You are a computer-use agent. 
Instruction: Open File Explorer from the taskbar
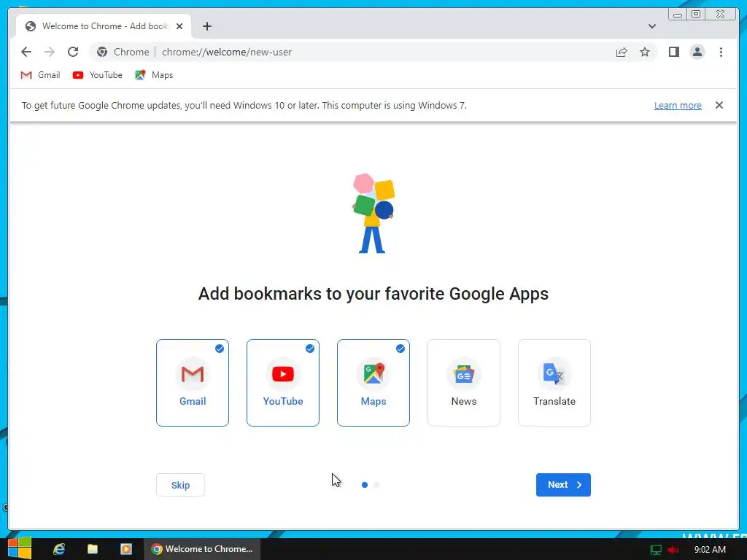[x=93, y=549]
